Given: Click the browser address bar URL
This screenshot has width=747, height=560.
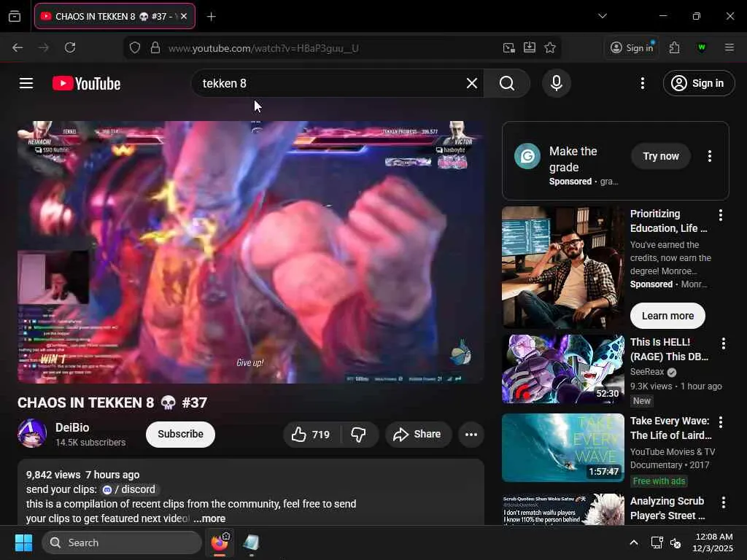Looking at the screenshot, I should click(x=263, y=48).
